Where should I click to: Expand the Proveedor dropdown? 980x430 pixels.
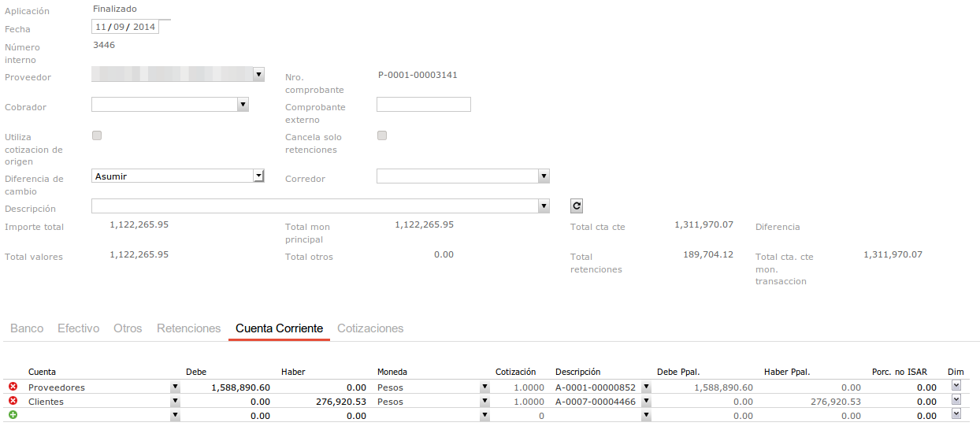click(258, 74)
